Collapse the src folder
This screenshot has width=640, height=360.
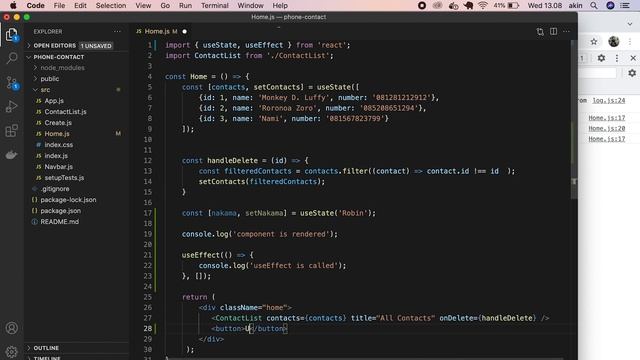[x=45, y=90]
